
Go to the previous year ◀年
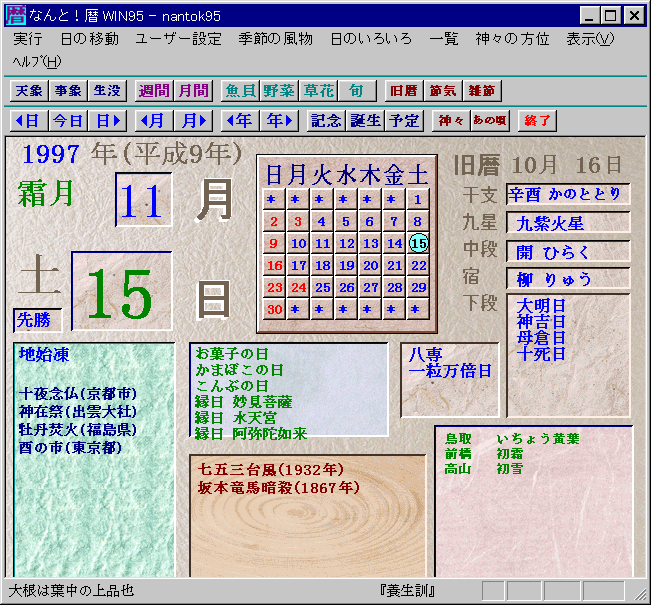(x=240, y=121)
